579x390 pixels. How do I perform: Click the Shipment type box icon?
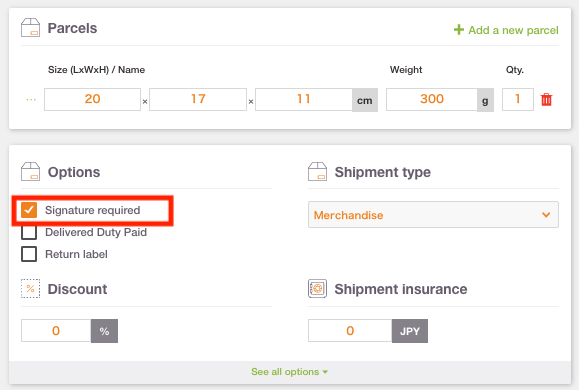click(317, 171)
